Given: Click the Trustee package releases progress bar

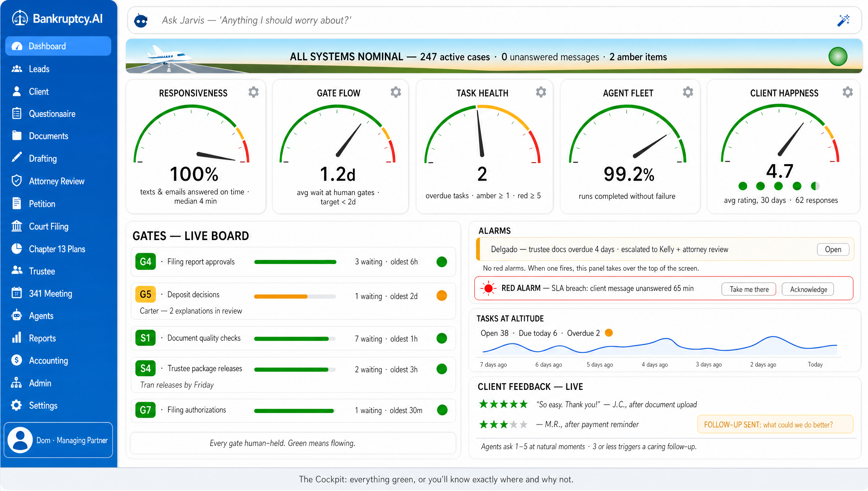Looking at the screenshot, I should click(295, 370).
